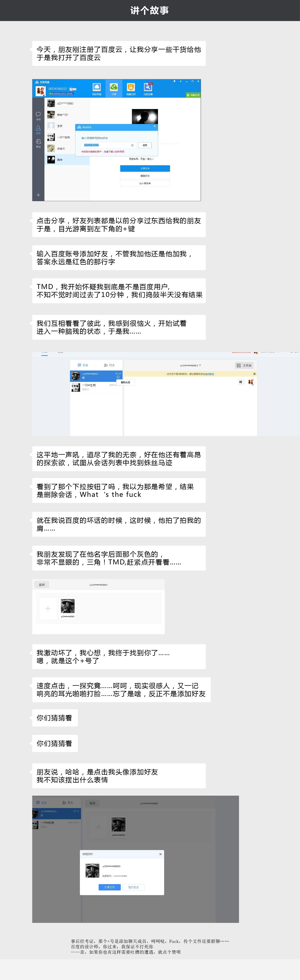Click the 加入黑名单 button
This screenshot has height=980, width=300.
pyautogui.click(x=145, y=183)
